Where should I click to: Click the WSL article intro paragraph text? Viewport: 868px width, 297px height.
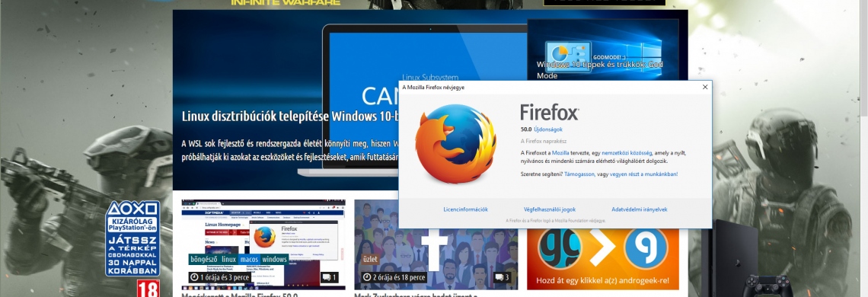coord(290,150)
